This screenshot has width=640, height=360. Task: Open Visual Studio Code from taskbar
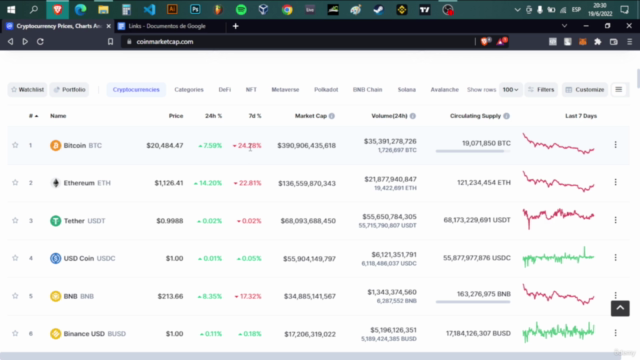tap(149, 10)
